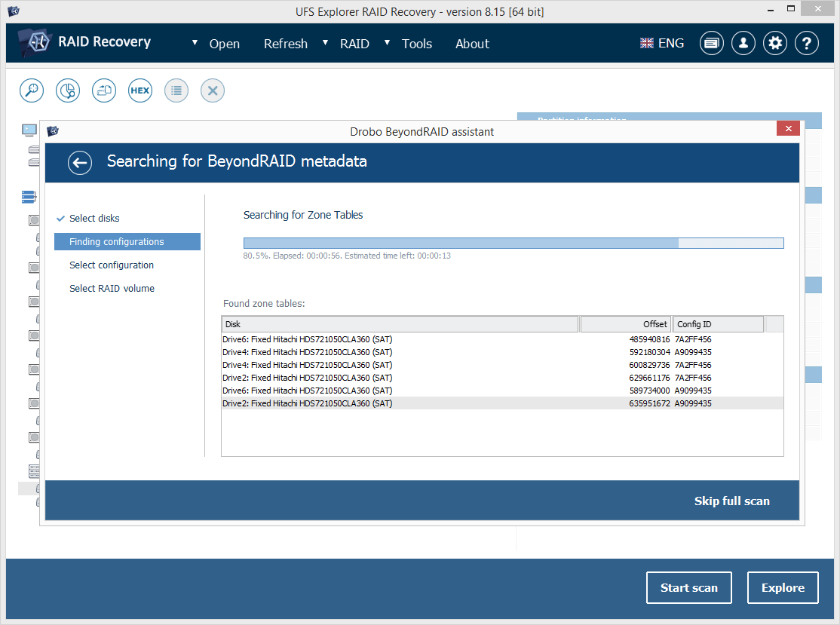This screenshot has height=625, width=840.
Task: Click the UFS Explorer title bar icon
Action: 14,11
